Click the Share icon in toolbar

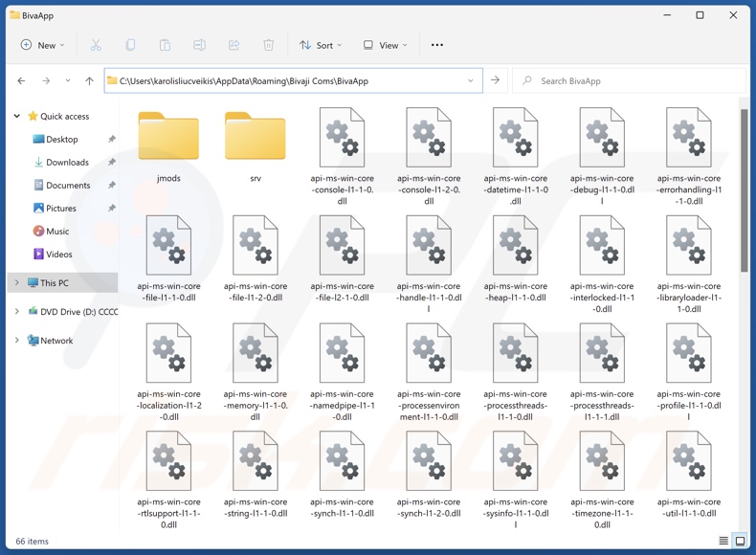point(233,45)
